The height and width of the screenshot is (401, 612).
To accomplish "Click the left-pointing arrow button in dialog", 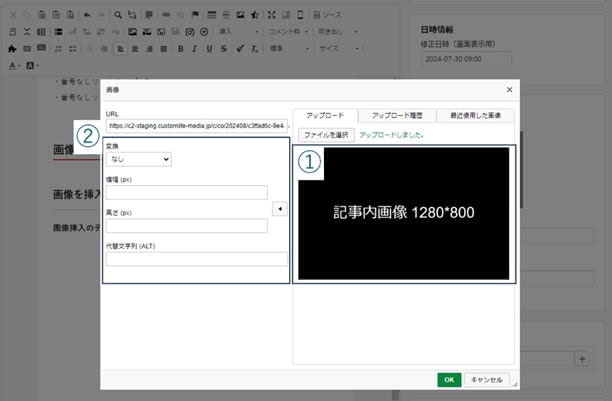I will (x=279, y=209).
